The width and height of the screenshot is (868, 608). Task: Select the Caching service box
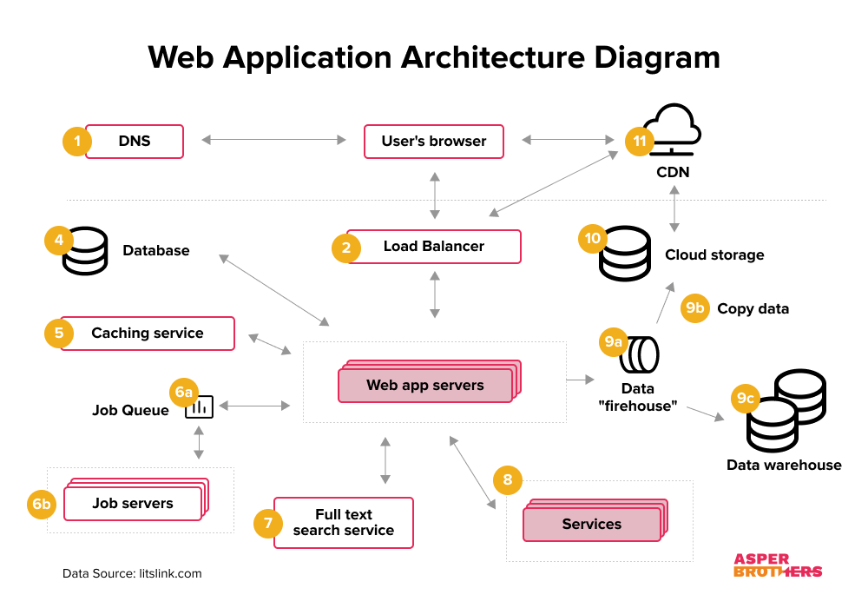pos(148,334)
